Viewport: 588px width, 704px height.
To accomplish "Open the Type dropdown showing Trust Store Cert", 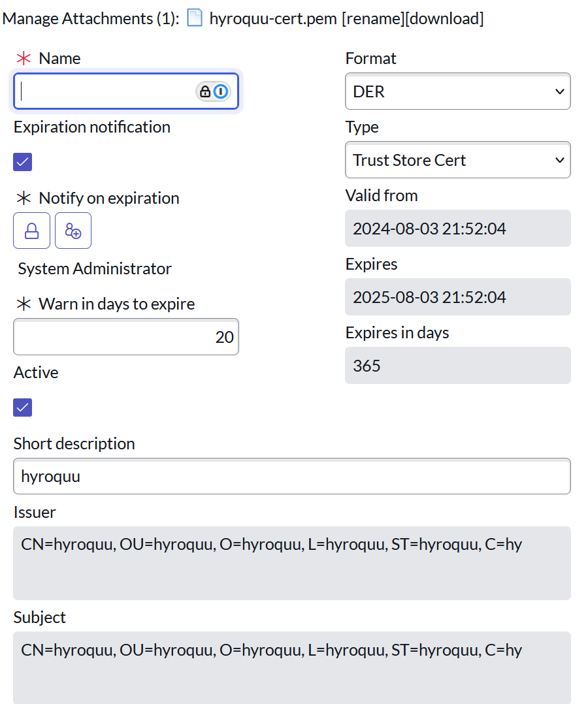I will point(457,160).
